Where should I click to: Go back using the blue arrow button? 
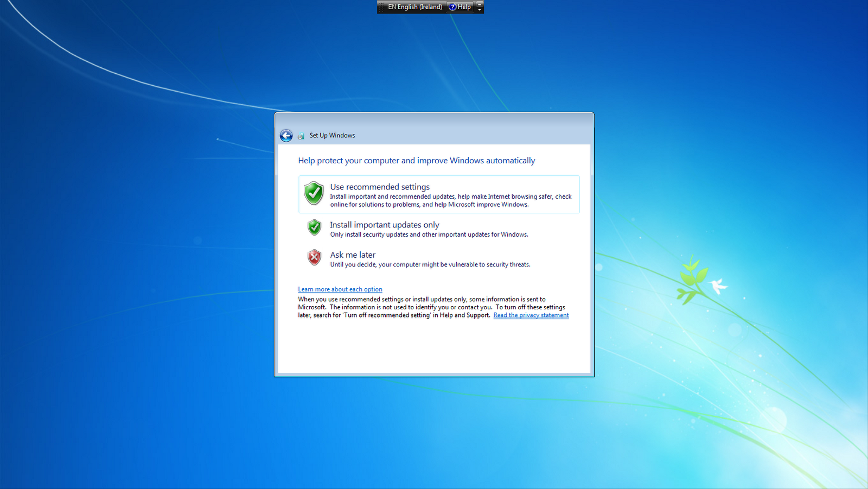[x=286, y=136]
